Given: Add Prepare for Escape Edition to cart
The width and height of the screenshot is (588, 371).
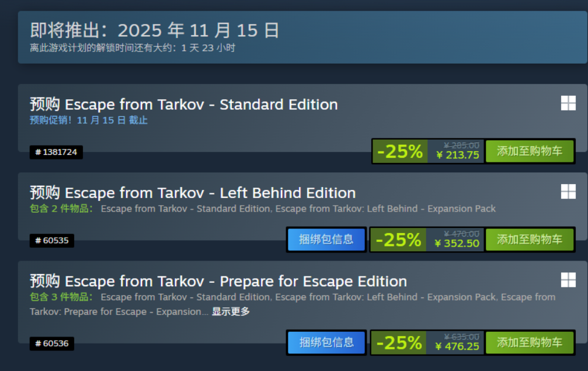Looking at the screenshot, I should [530, 342].
